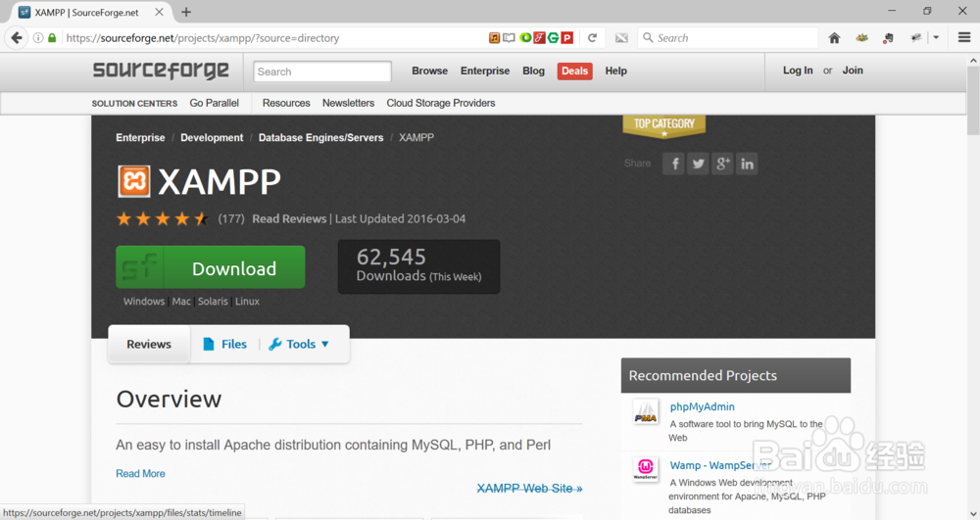Click the scrollbar down arrow
The width and height of the screenshot is (980, 520).
coord(973,514)
